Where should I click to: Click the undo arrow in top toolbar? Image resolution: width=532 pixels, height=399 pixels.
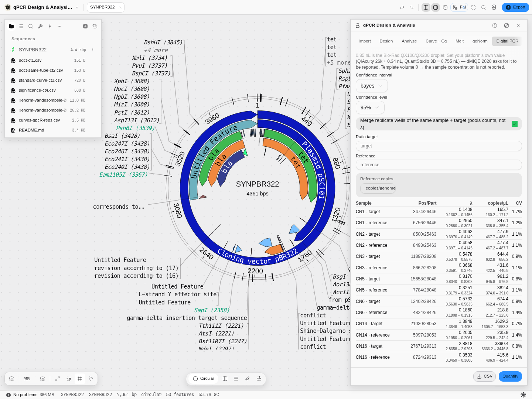pos(402,7)
